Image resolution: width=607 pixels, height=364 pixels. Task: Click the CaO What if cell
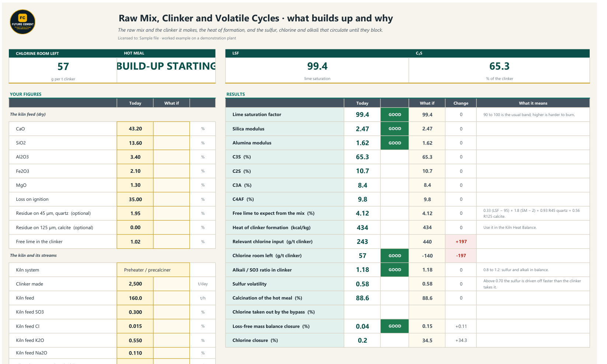[x=171, y=129]
